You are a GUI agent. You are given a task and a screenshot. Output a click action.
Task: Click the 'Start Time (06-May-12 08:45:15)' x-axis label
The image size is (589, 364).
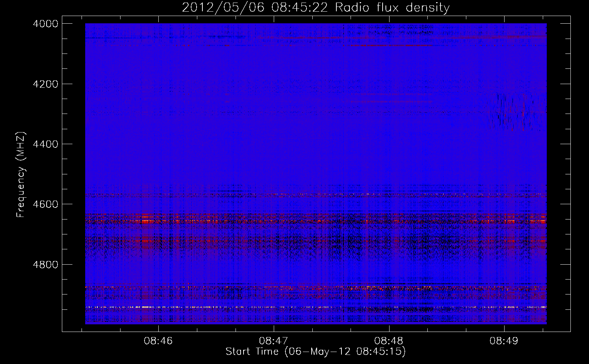[315, 351]
